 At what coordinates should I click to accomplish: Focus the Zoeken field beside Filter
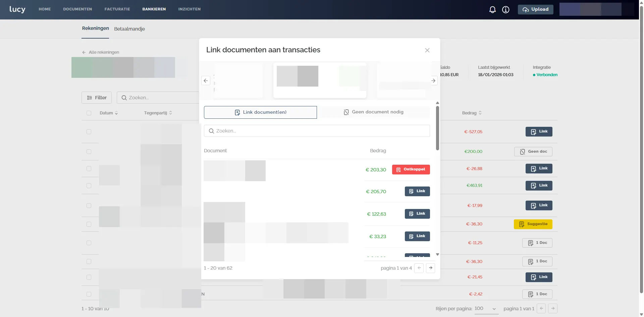click(158, 98)
